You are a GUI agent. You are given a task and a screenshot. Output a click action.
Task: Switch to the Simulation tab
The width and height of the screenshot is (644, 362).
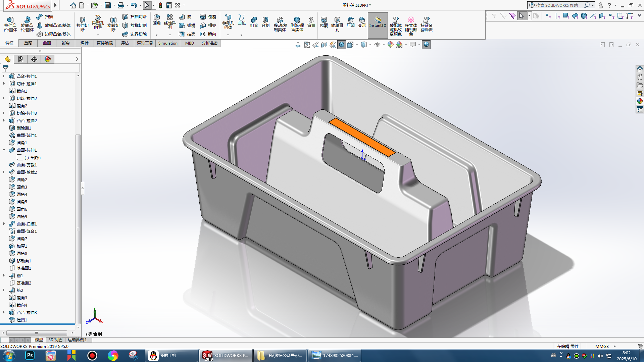[x=168, y=43]
